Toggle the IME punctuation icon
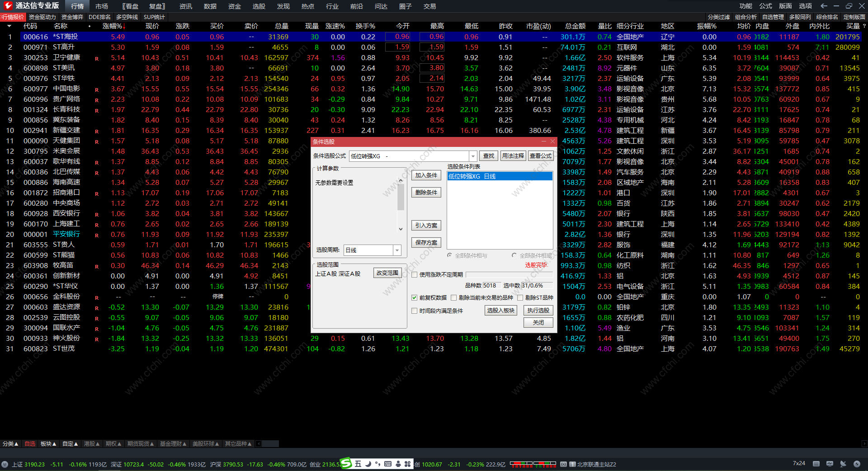Screen dimensions: 868x471 tap(378, 464)
